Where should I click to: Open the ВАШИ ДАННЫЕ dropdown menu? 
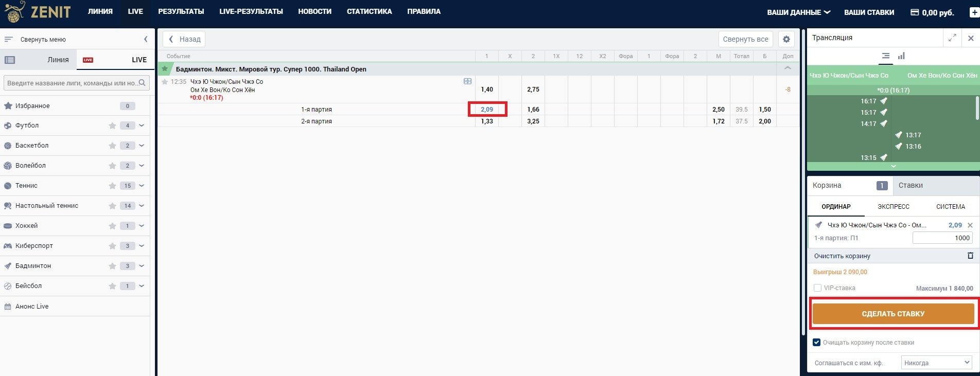click(798, 12)
